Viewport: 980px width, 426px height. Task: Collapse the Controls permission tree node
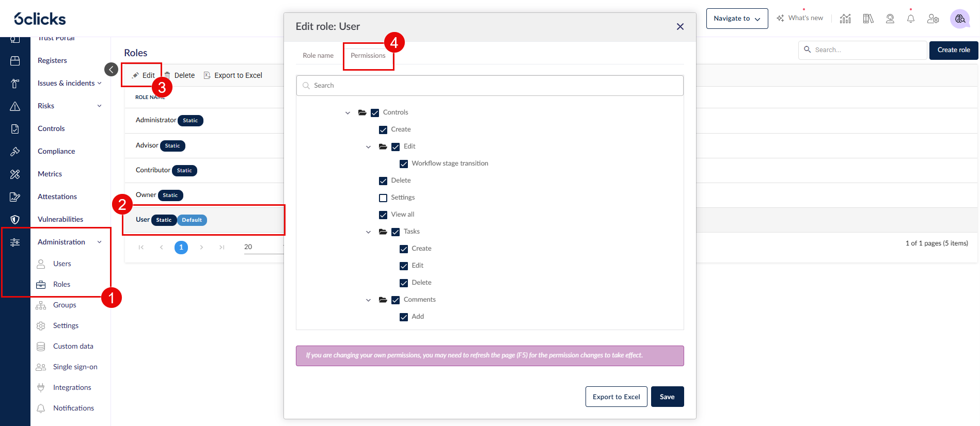pyautogui.click(x=347, y=113)
